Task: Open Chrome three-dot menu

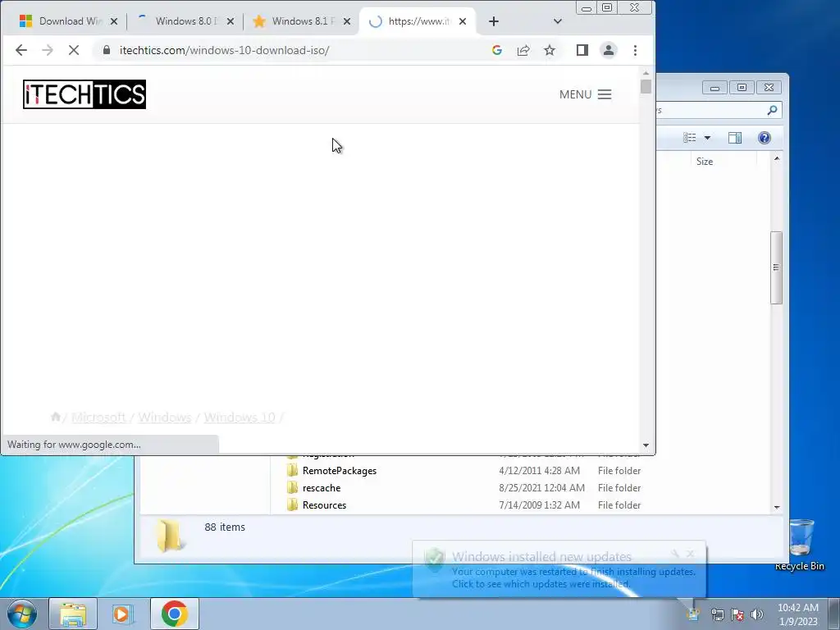Action: pos(636,50)
